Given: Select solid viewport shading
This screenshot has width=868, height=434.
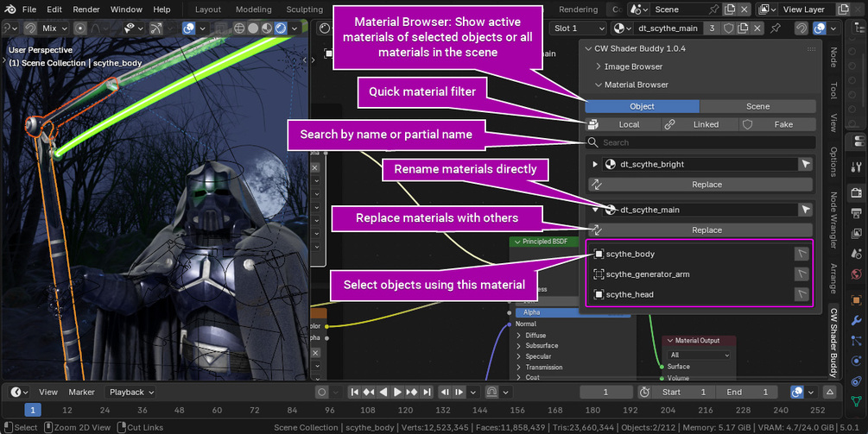Looking at the screenshot, I should coord(253,28).
